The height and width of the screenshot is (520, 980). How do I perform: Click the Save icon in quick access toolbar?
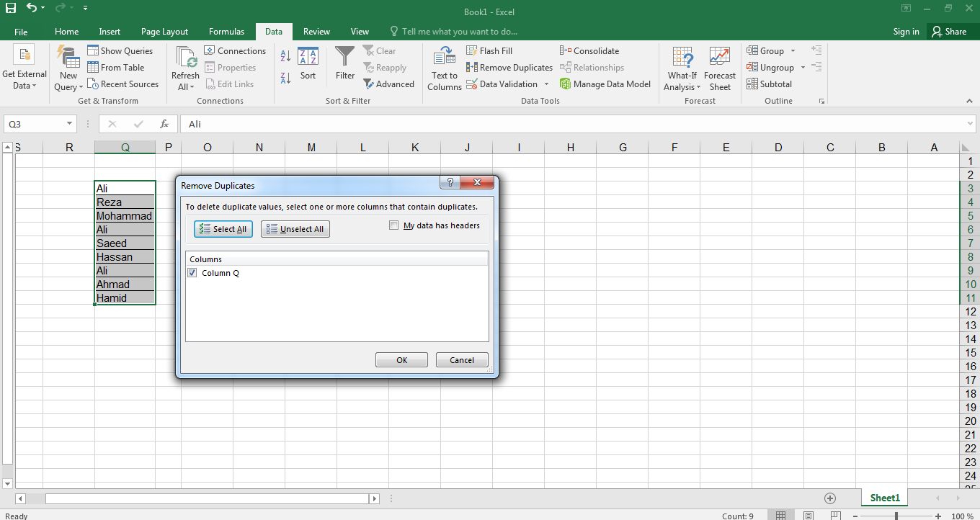[11, 8]
